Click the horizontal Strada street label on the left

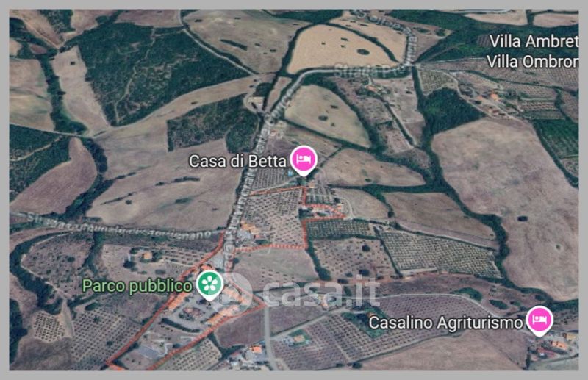coord(119,226)
